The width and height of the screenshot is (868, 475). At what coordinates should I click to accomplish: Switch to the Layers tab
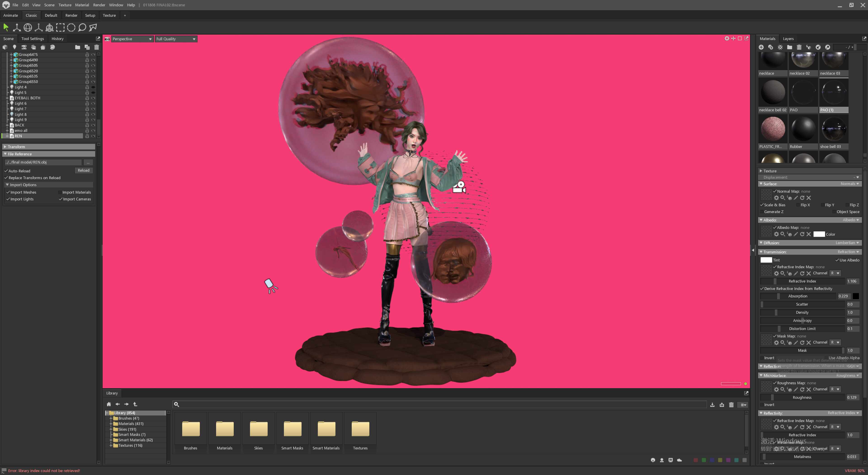[788, 38]
